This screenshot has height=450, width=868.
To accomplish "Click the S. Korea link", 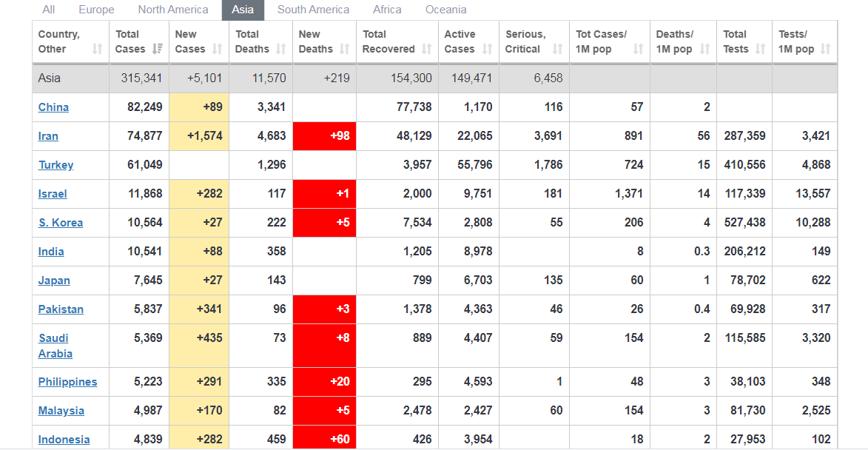I will (x=61, y=223).
